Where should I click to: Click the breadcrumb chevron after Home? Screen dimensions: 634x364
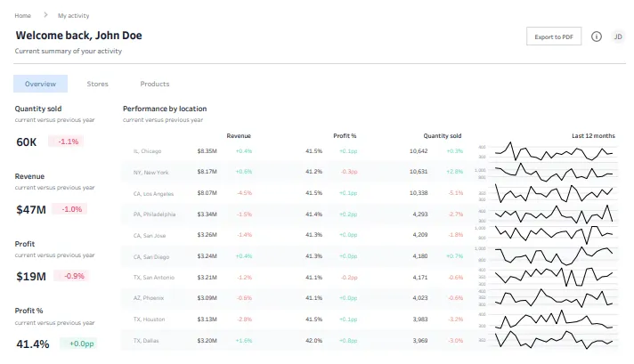[45, 15]
